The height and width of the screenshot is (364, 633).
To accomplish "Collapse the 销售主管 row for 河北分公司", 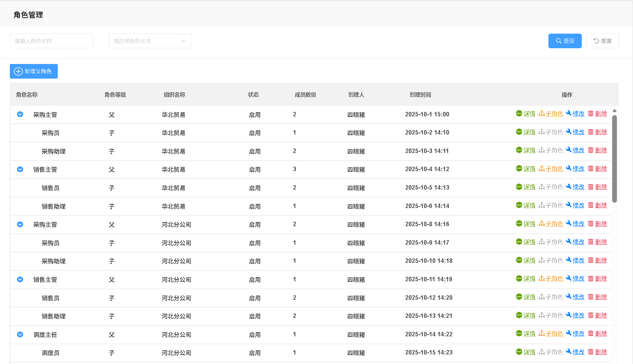I will point(20,279).
